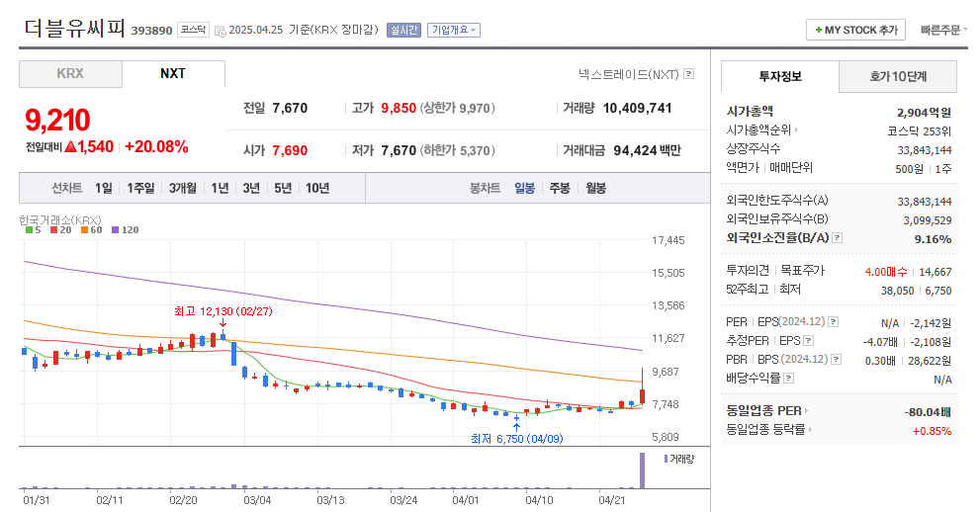
Task: Click the purple 120-day moving average swatch
Action: 115,229
